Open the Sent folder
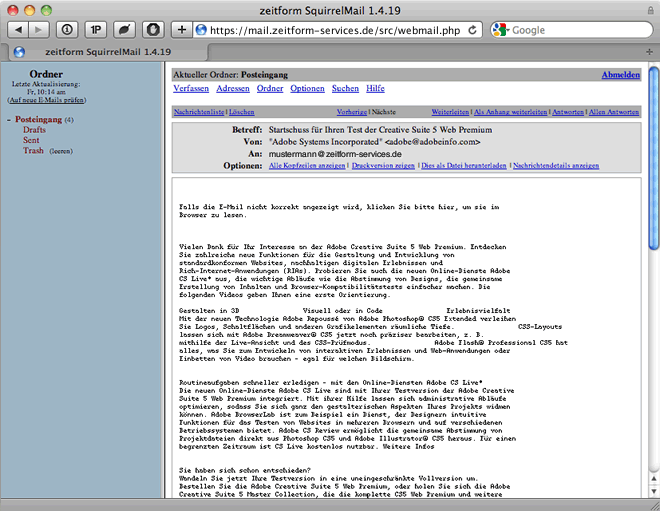The height and width of the screenshot is (511, 660). 31,140
